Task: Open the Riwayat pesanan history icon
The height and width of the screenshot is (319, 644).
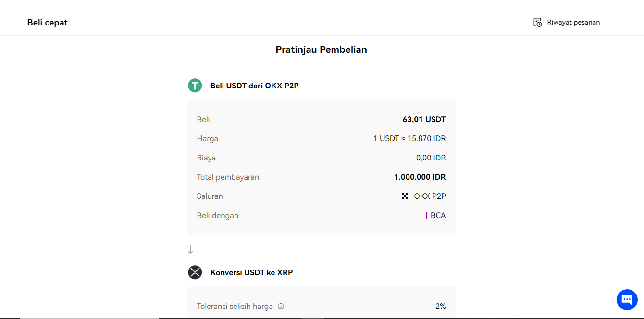Action: pyautogui.click(x=537, y=22)
